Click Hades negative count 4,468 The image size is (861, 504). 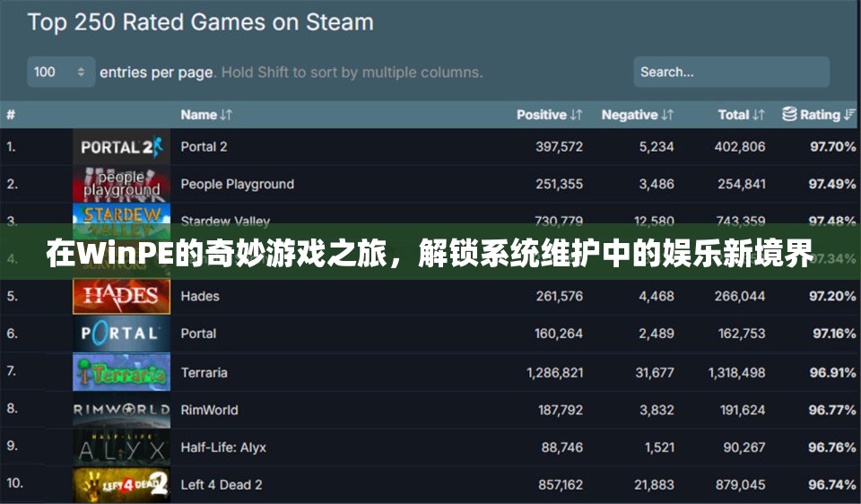click(657, 296)
